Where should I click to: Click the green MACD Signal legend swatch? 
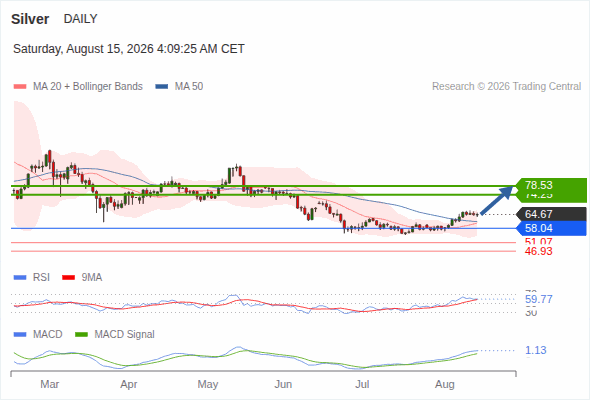[x=81, y=335]
